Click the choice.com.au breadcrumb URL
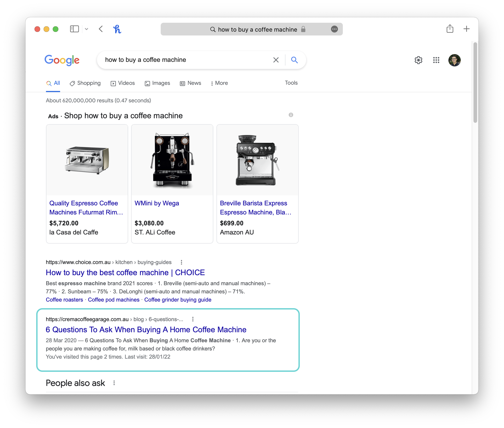504x428 pixels. pos(109,262)
